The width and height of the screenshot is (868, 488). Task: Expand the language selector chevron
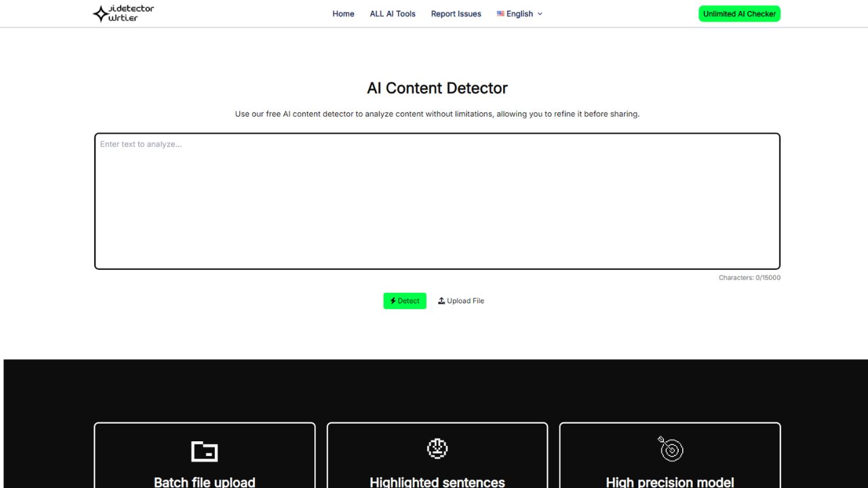[540, 14]
